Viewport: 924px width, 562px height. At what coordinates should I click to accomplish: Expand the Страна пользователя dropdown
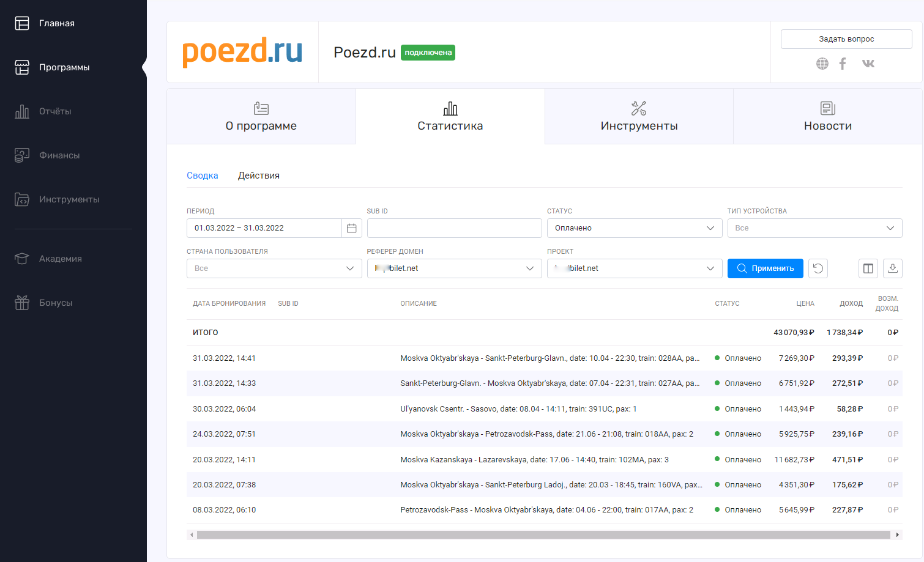(x=274, y=268)
